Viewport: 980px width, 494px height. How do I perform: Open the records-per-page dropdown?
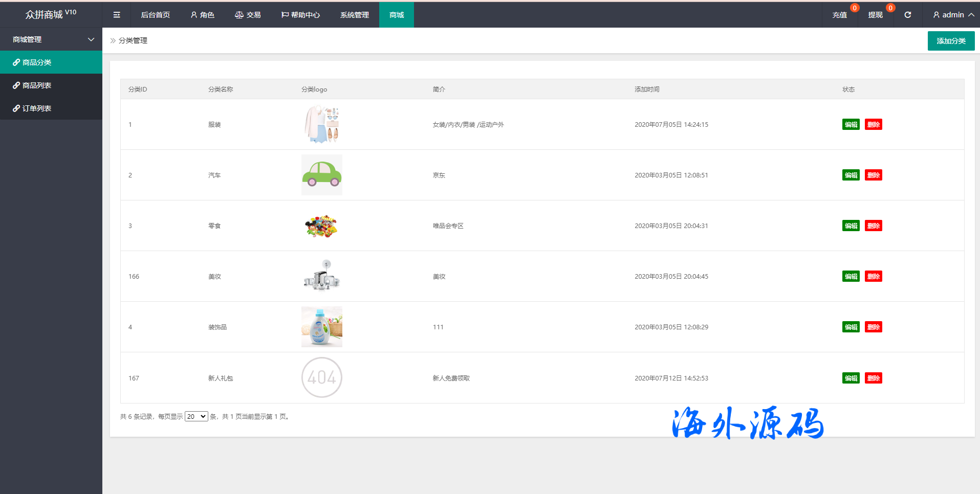point(196,416)
